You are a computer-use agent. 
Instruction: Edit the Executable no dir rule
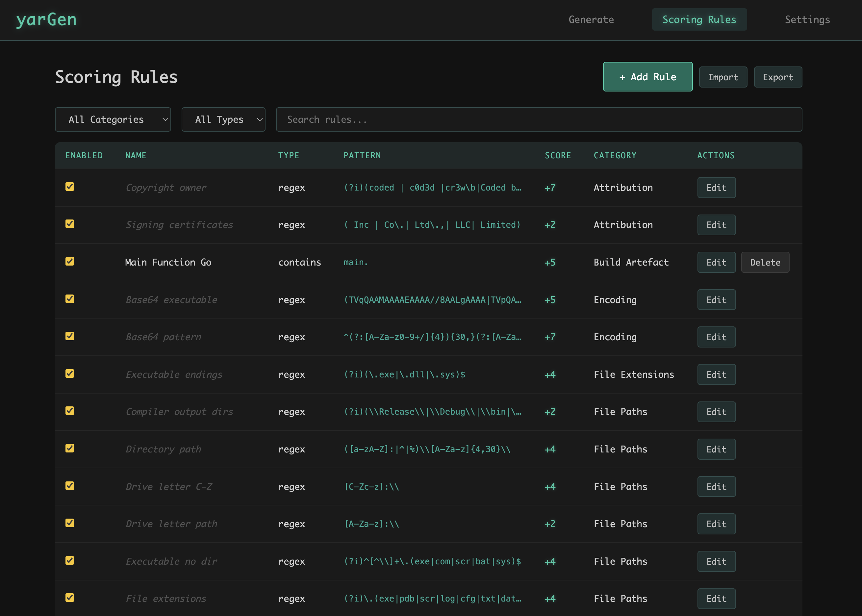tap(716, 562)
